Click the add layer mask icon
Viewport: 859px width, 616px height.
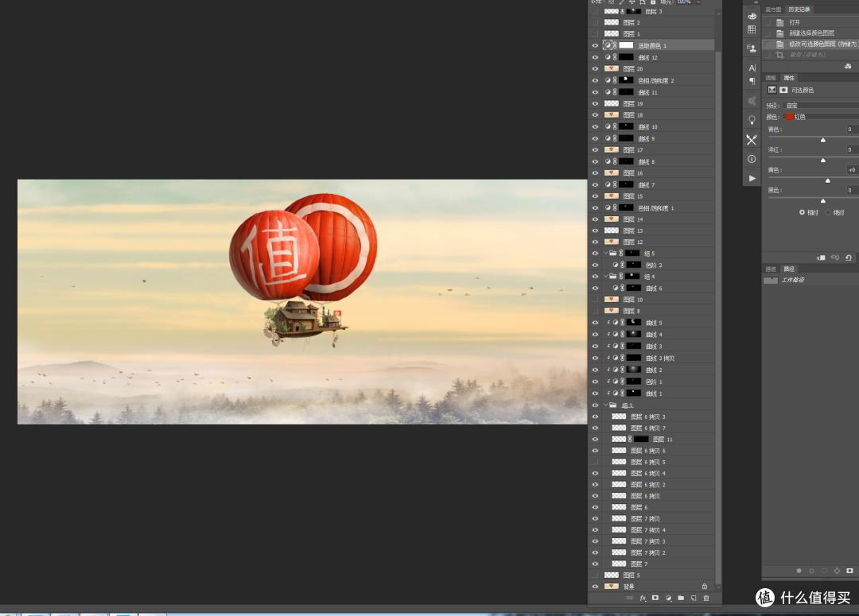click(655, 598)
